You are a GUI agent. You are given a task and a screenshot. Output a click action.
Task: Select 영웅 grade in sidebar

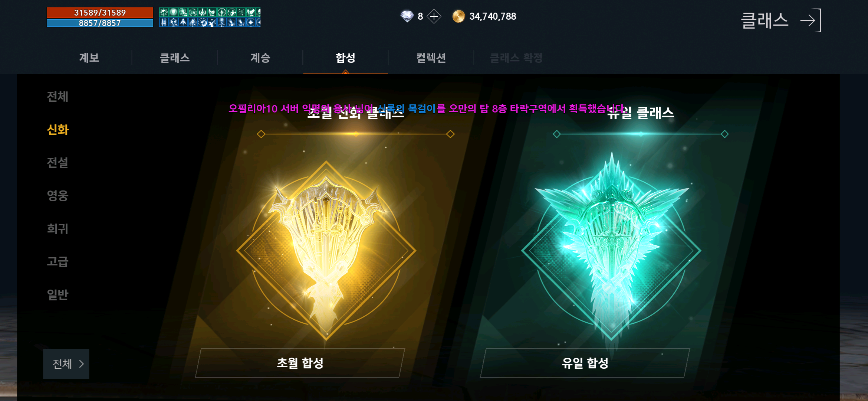[x=57, y=196]
